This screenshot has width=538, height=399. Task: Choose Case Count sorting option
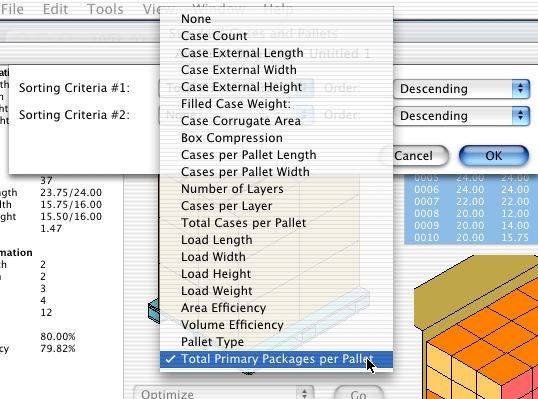click(x=276, y=36)
